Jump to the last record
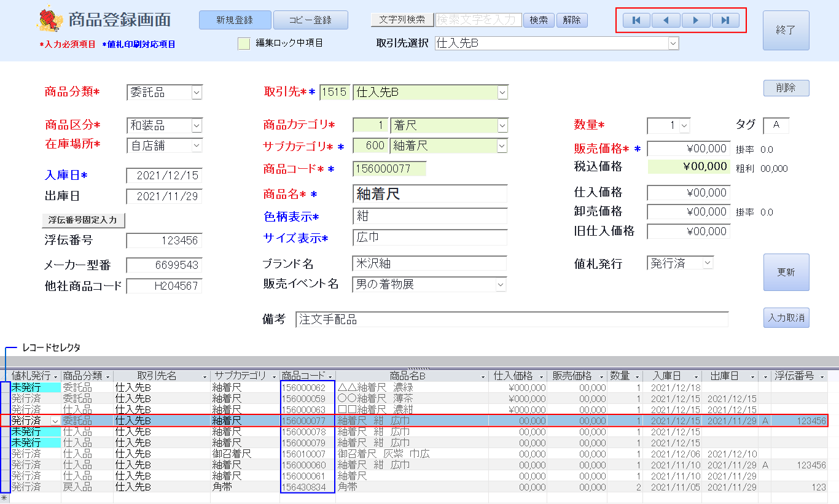Screen dimensions: 839x504 tap(725, 20)
